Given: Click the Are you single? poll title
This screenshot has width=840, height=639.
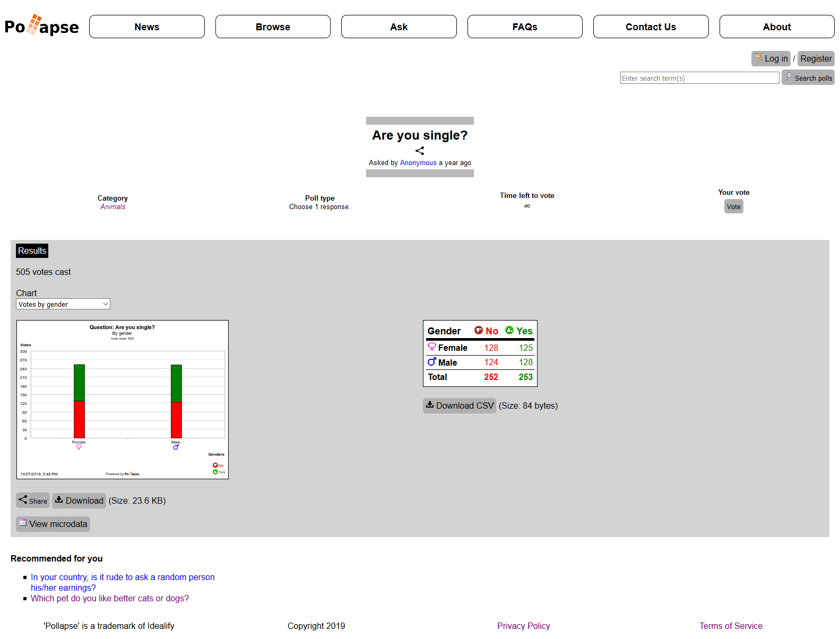Looking at the screenshot, I should click(x=420, y=135).
